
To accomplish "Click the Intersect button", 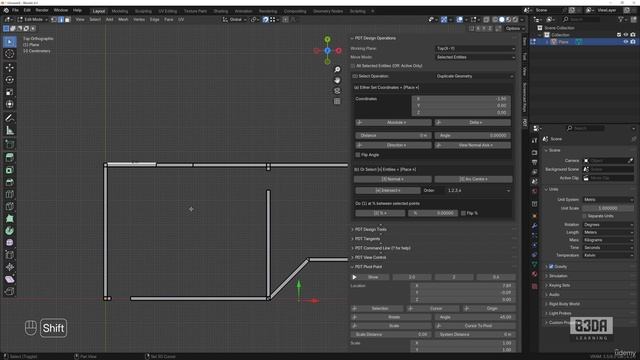I will [387, 191].
